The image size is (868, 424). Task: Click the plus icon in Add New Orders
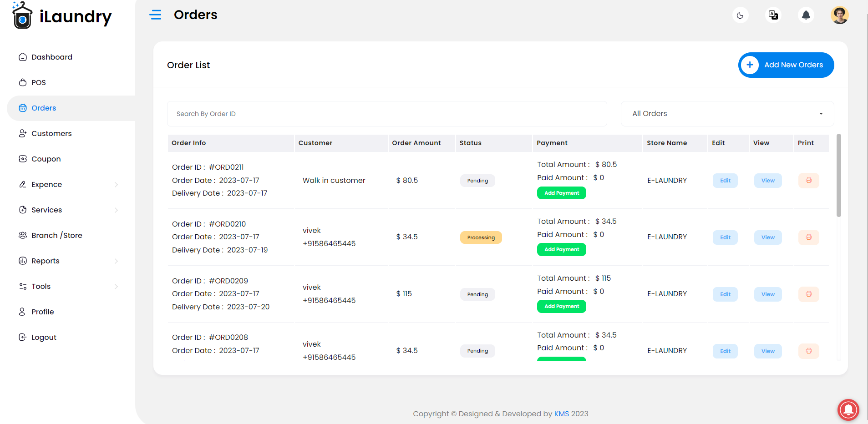pyautogui.click(x=750, y=65)
